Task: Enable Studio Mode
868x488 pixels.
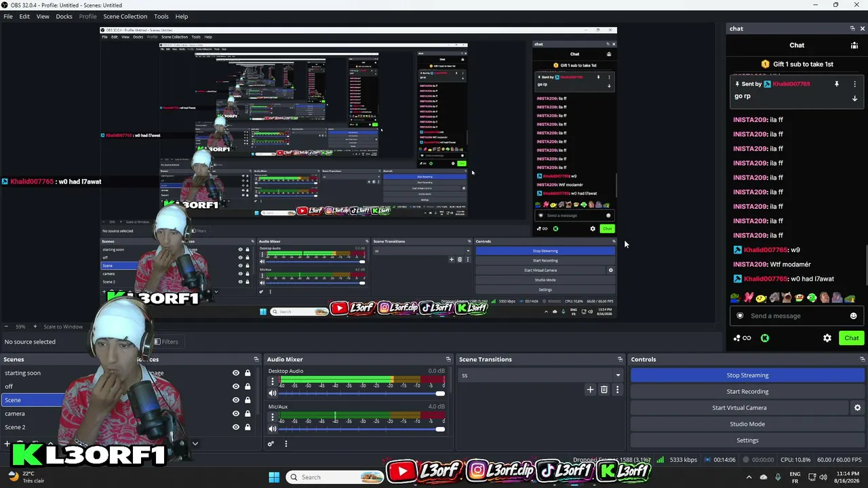Action: [747, 424]
